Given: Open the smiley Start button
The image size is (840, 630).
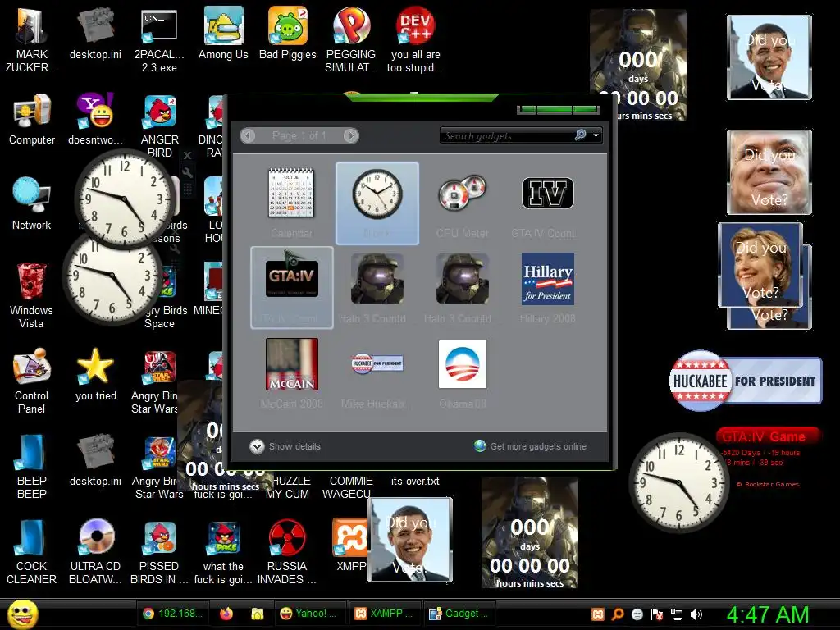Looking at the screenshot, I should pos(22,614).
